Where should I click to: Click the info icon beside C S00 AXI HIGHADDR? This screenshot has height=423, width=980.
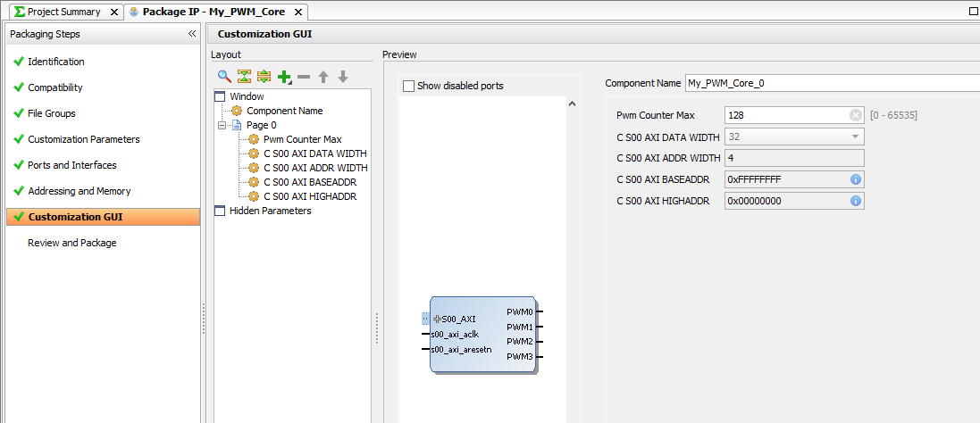coord(856,201)
